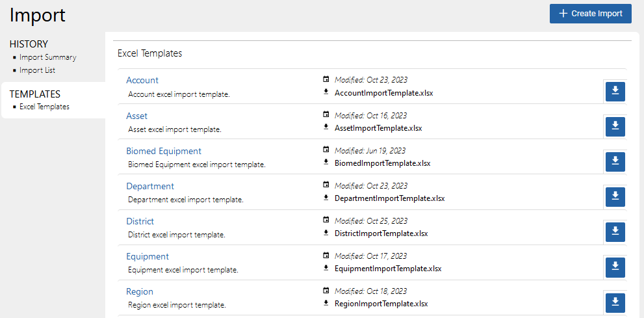644x318 pixels.
Task: Download the Account import template
Action: coord(615,92)
